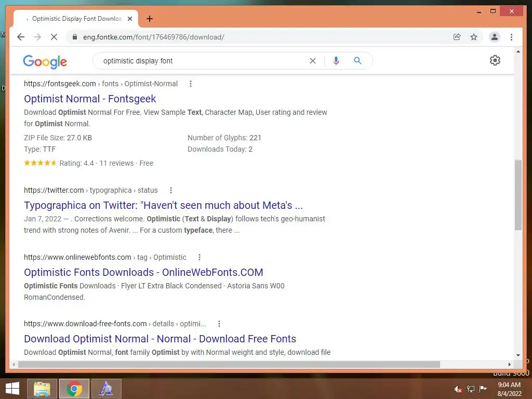Go to Google home via the logo
This screenshot has width=532, height=399.
click(45, 61)
